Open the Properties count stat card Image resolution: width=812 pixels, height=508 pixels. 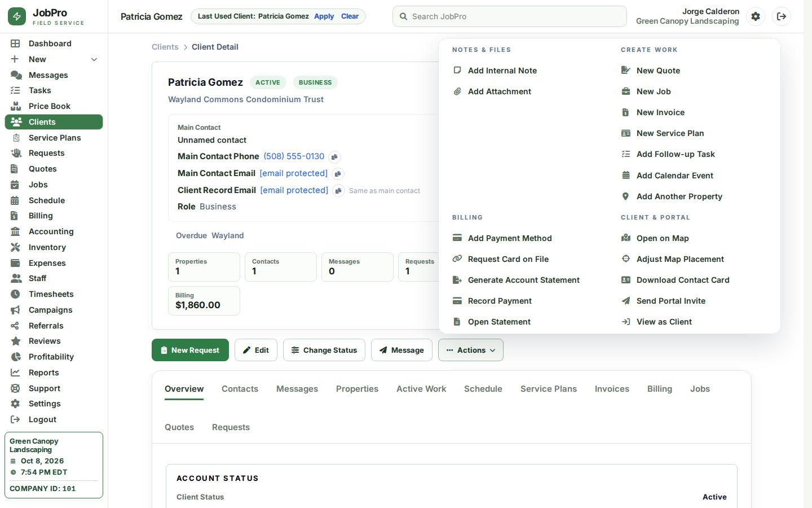pos(204,267)
